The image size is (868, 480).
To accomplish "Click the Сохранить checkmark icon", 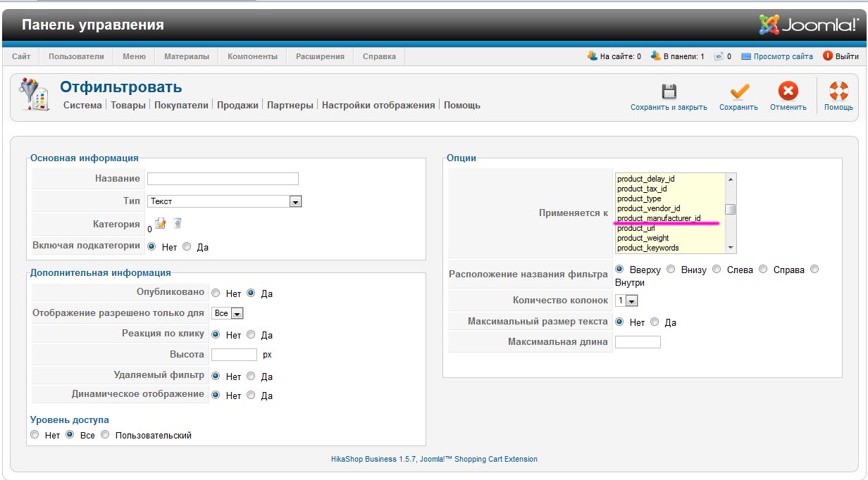I will click(738, 91).
